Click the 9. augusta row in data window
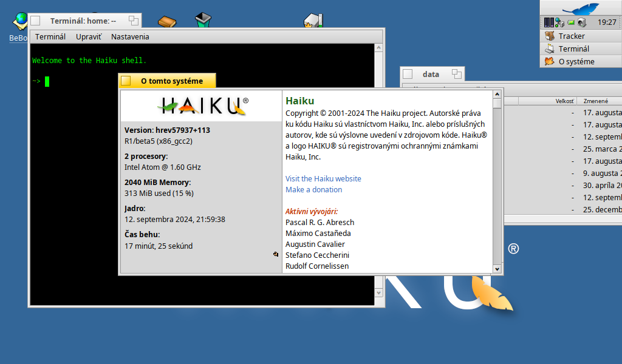 (x=562, y=173)
